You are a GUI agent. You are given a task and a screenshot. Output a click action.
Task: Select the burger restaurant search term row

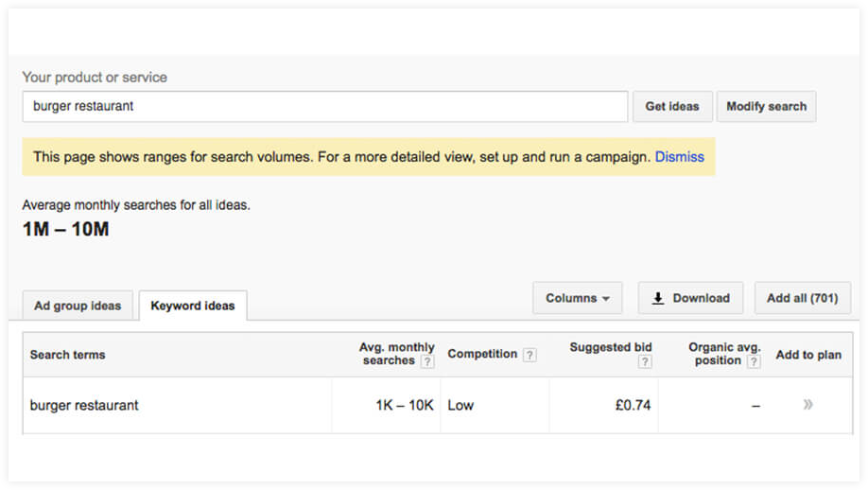coord(438,405)
